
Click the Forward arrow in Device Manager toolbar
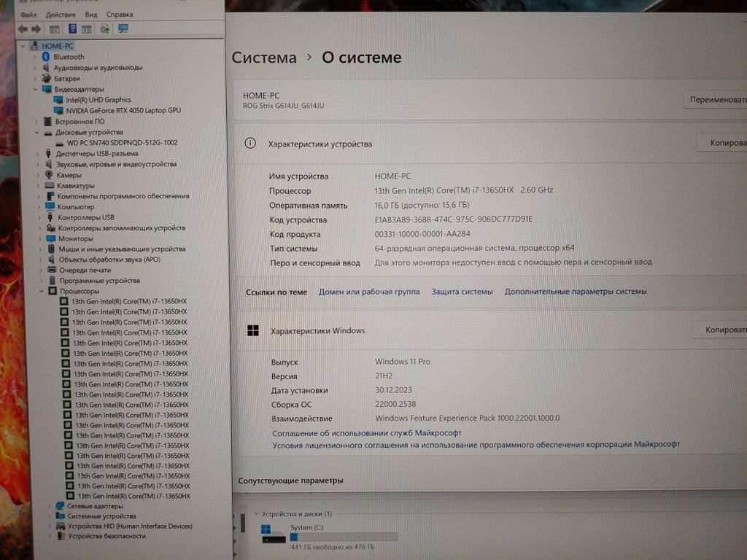[x=35, y=28]
